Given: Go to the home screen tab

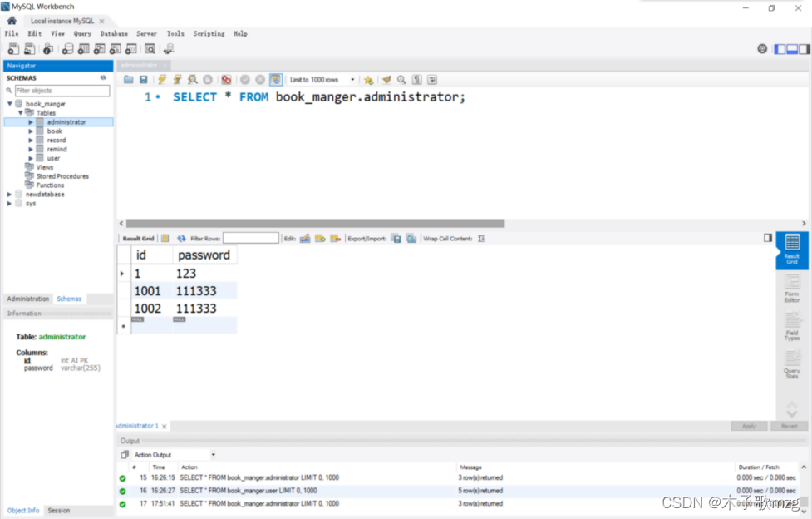Looking at the screenshot, I should click(x=12, y=21).
